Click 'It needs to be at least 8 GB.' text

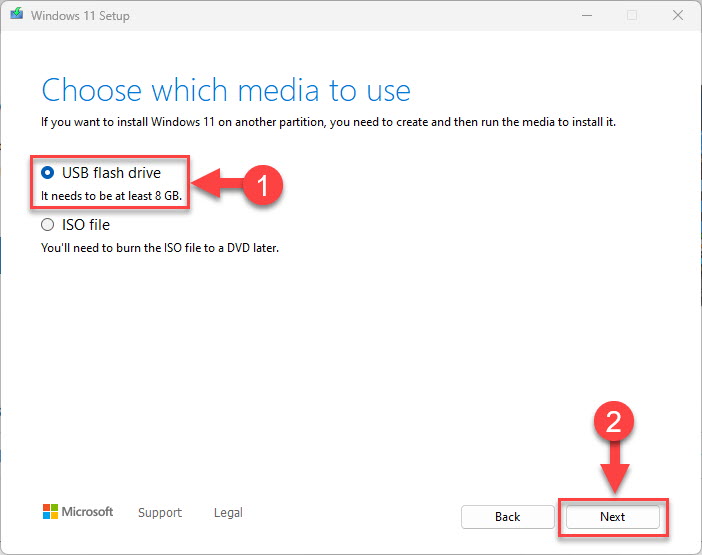(x=111, y=196)
